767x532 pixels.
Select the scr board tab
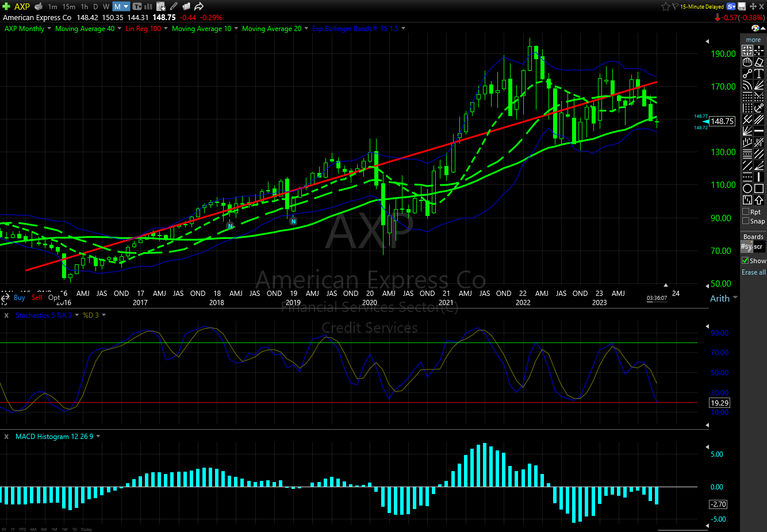click(x=758, y=246)
